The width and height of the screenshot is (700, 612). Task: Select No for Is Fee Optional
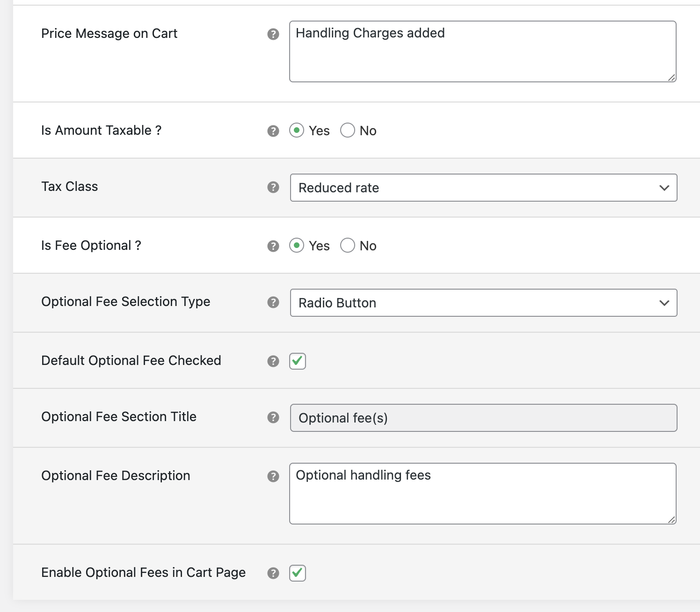click(x=348, y=245)
